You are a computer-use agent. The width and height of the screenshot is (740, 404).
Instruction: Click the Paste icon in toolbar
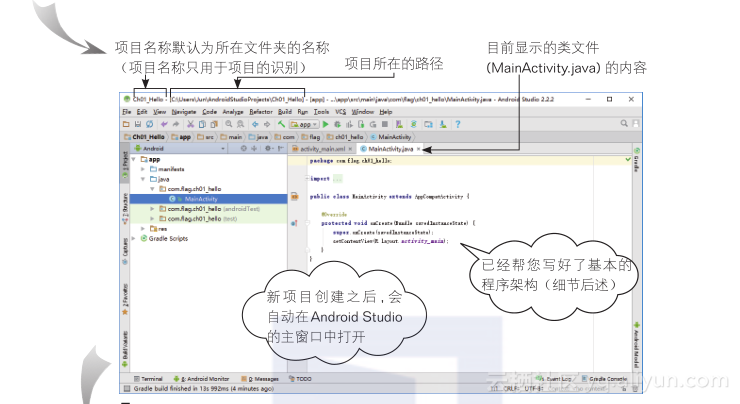coord(214,124)
